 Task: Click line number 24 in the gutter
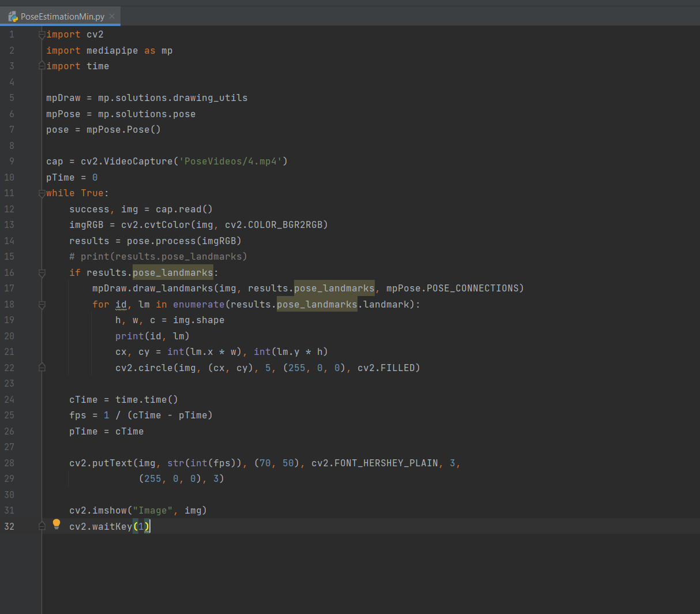pos(9,399)
